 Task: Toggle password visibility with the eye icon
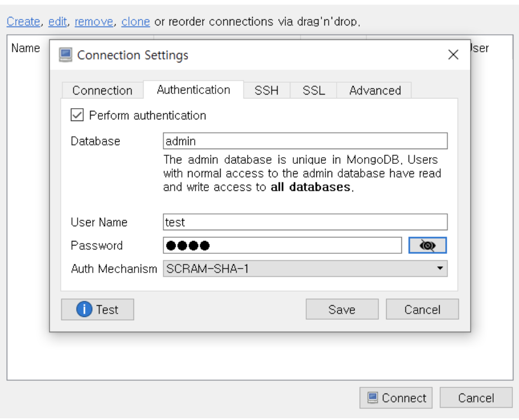pyautogui.click(x=427, y=245)
